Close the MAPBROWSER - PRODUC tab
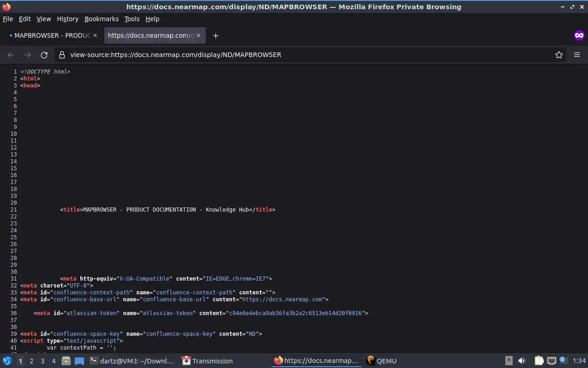This screenshot has height=368, width=588. pyautogui.click(x=95, y=35)
